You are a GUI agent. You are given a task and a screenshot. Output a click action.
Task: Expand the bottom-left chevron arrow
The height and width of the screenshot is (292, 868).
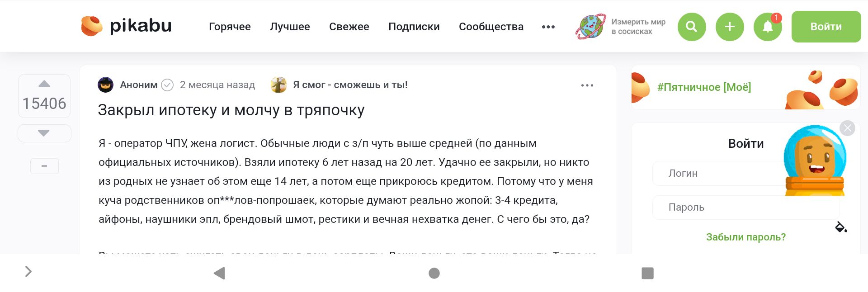click(x=28, y=271)
